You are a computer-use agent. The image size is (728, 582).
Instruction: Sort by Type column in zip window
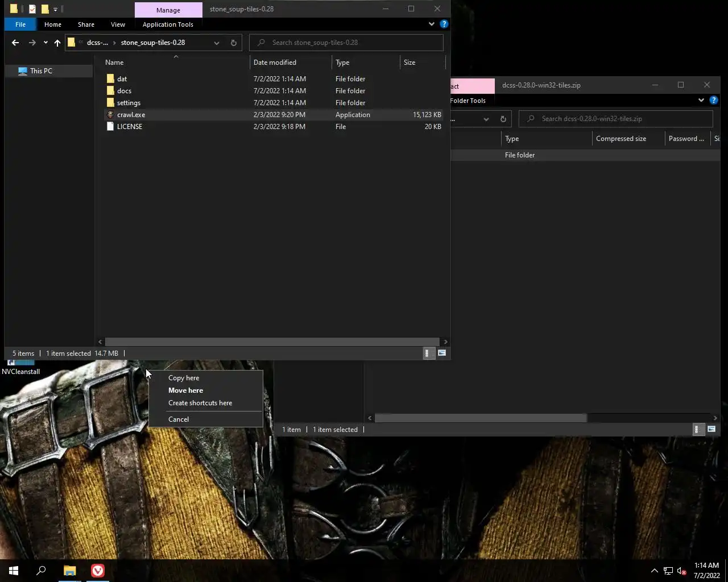pyautogui.click(x=512, y=139)
